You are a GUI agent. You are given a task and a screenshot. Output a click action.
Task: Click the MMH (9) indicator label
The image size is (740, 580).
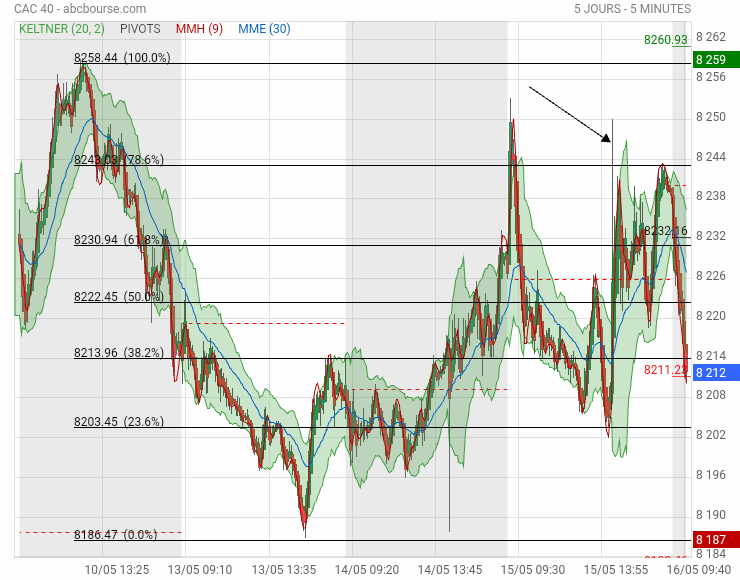click(x=199, y=29)
